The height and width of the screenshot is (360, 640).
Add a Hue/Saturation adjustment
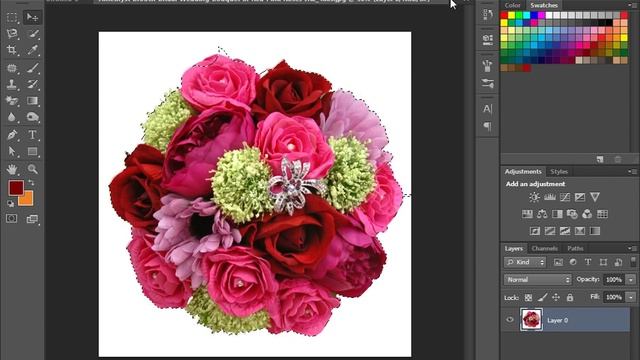527,214
